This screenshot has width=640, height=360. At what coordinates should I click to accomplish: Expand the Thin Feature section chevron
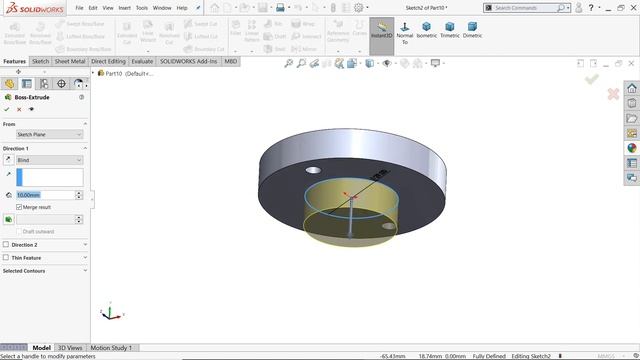click(x=85, y=258)
